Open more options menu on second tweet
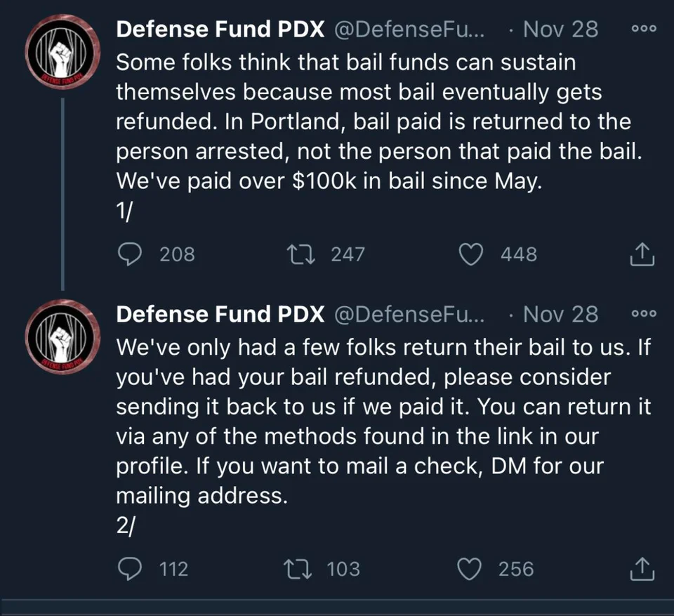Screen dimensions: 674x616 [644, 313]
